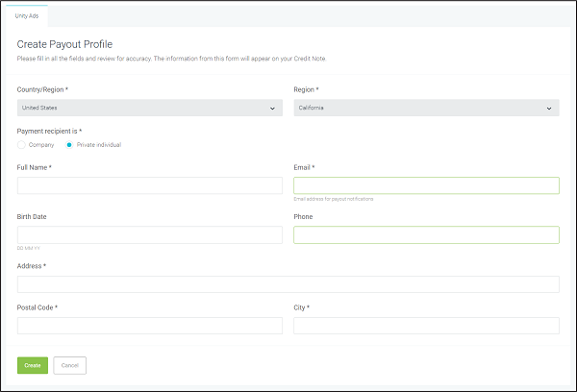This screenshot has height=392, width=577.
Task: Open the Country/Region dropdown showing United States
Action: click(x=149, y=109)
